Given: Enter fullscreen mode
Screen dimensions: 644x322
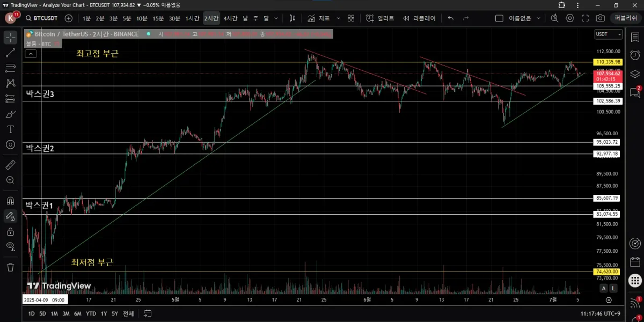Looking at the screenshot, I should [585, 18].
